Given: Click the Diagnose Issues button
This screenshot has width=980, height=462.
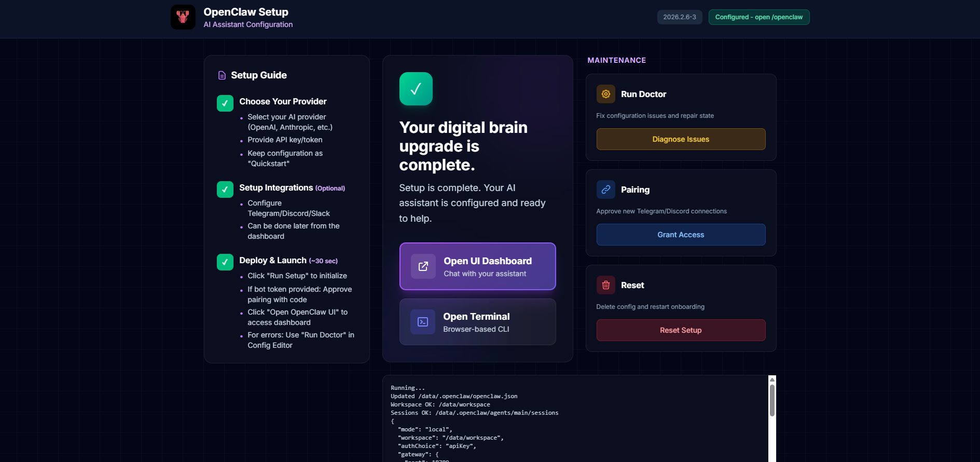Looking at the screenshot, I should click(681, 139).
